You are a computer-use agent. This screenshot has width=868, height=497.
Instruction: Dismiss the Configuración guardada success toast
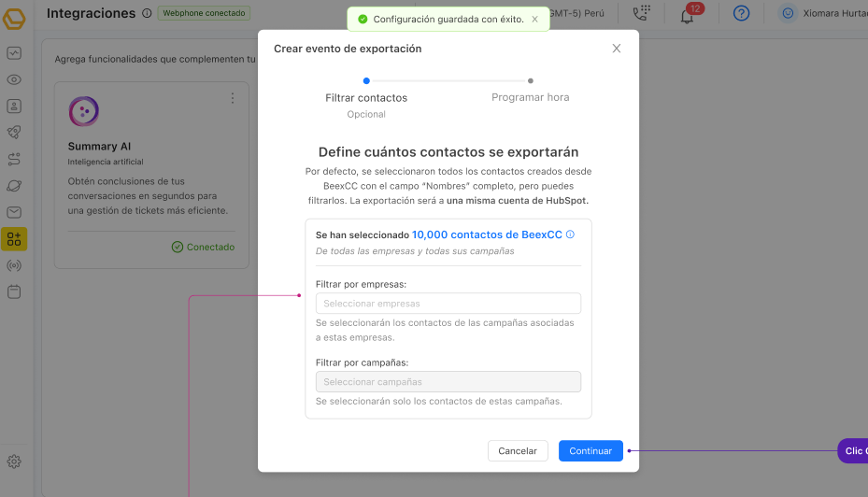click(x=535, y=19)
